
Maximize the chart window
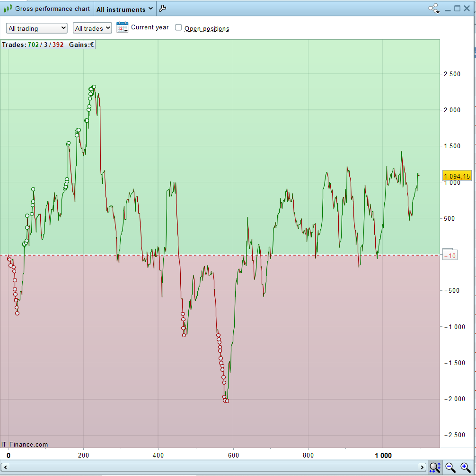pyautogui.click(x=457, y=9)
